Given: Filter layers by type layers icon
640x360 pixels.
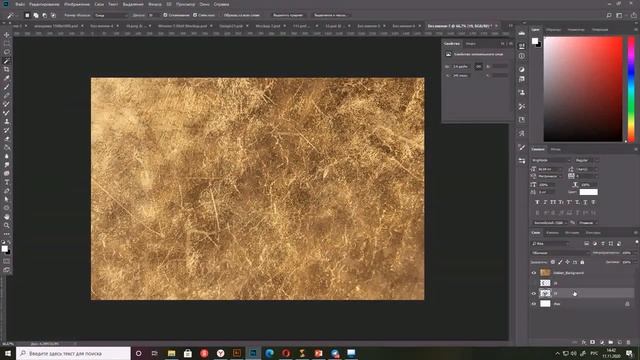Looking at the screenshot, I should pos(603,243).
